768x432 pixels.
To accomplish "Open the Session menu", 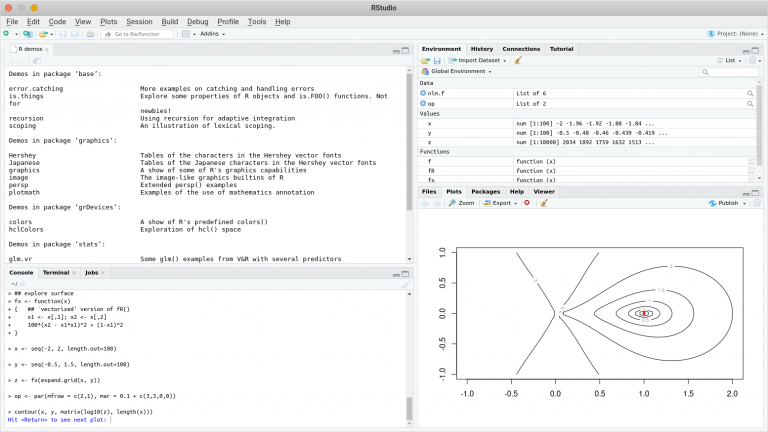I will click(x=139, y=21).
